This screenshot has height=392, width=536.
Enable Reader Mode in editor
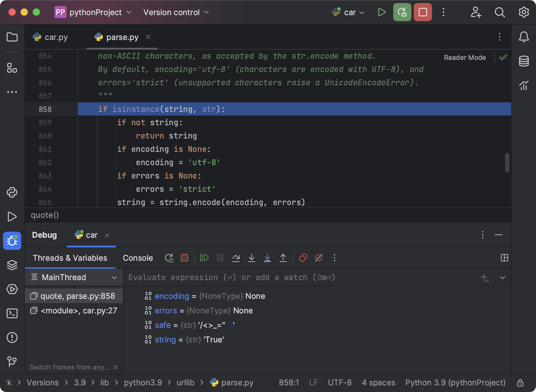[465, 57]
